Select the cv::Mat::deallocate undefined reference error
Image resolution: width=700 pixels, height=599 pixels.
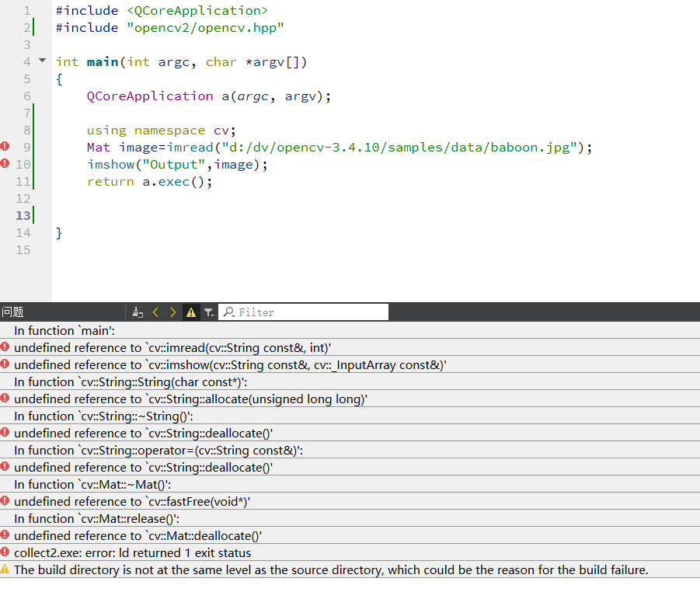point(350,535)
